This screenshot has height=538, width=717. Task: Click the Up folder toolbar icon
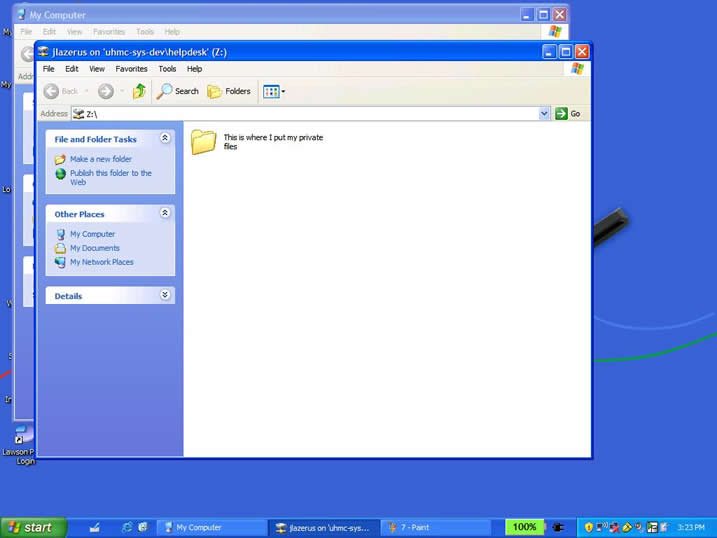tap(139, 91)
